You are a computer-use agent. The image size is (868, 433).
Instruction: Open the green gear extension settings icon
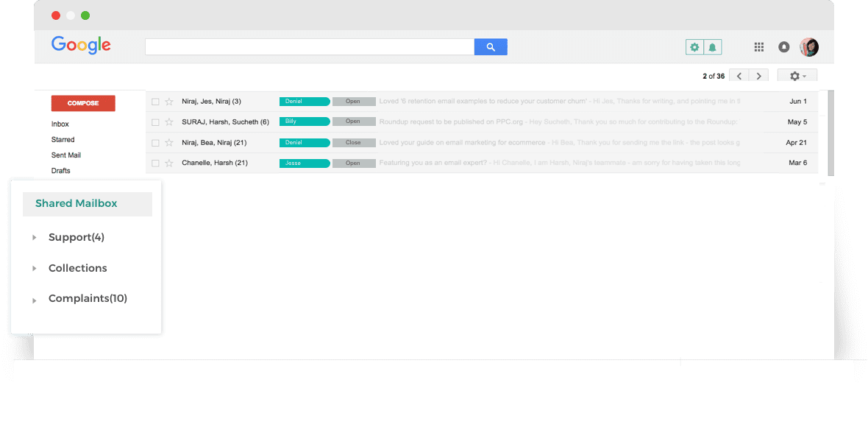point(694,47)
